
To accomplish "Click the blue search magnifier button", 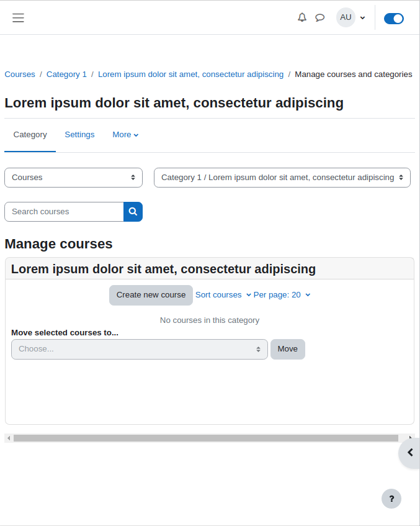I will coord(133,212).
